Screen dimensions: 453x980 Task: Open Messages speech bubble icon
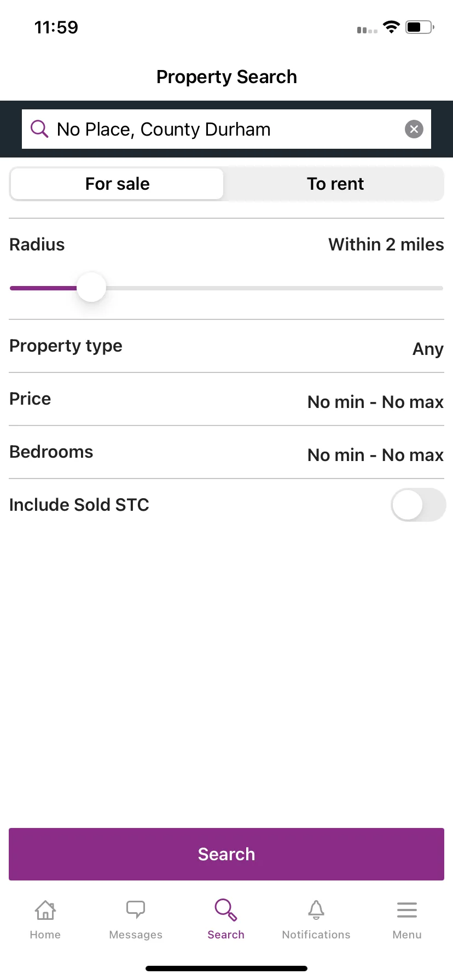[x=136, y=909]
